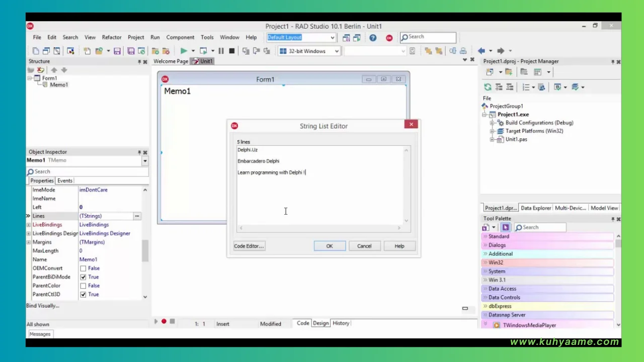Screen dimensions: 644x362
Task: Switch to the Welcome Page tab
Action: coord(171,61)
